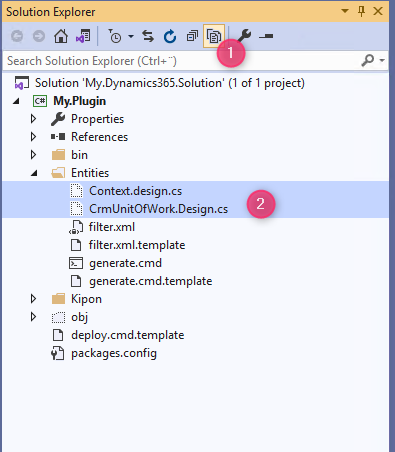Click the Home icon in toolbar
This screenshot has width=395, height=452.
coord(61,36)
